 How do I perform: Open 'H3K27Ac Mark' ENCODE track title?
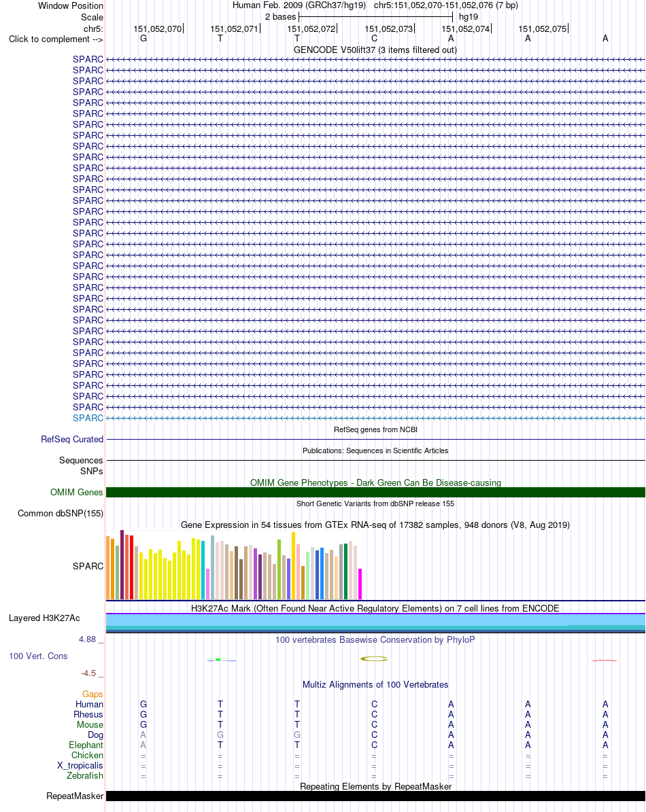coord(375,608)
